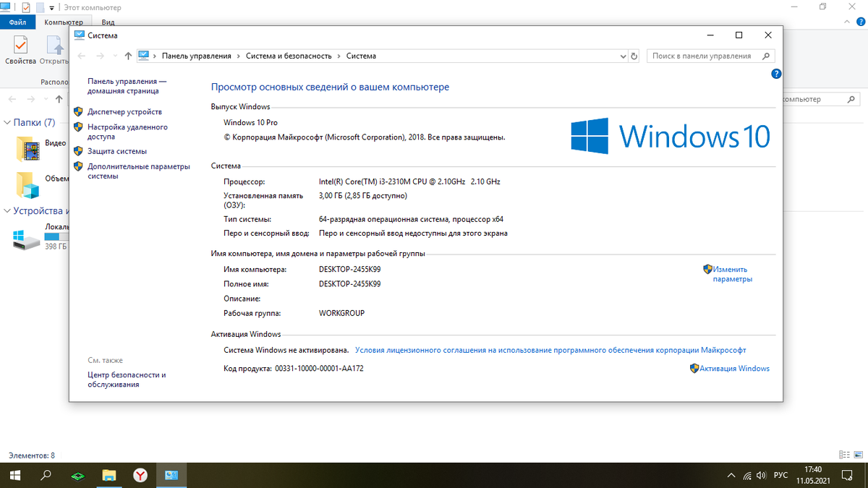Click the product ID 00331-10000-00001-AA172 text
868x488 pixels.
pyautogui.click(x=319, y=369)
